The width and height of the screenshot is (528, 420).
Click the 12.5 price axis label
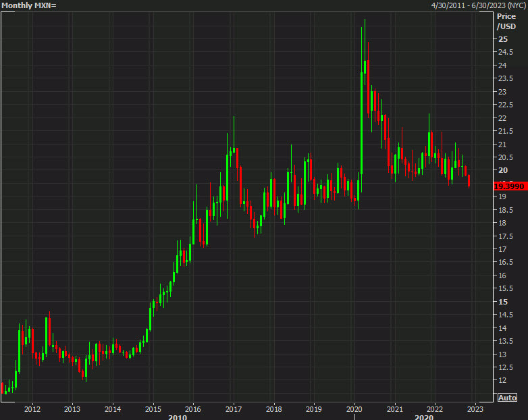506,367
